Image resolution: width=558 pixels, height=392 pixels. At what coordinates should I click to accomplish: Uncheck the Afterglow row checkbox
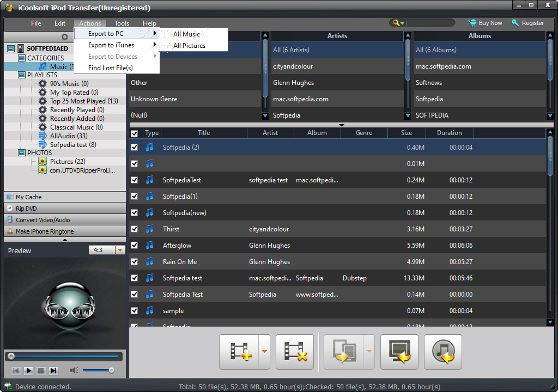pos(135,246)
